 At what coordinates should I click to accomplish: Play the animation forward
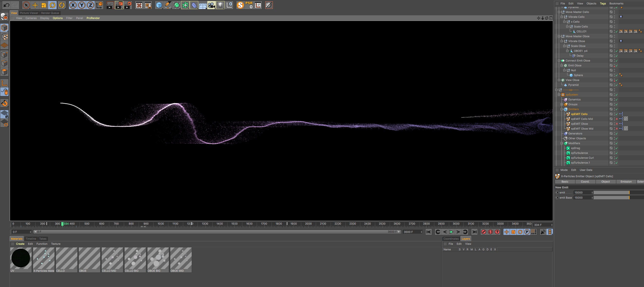451,232
